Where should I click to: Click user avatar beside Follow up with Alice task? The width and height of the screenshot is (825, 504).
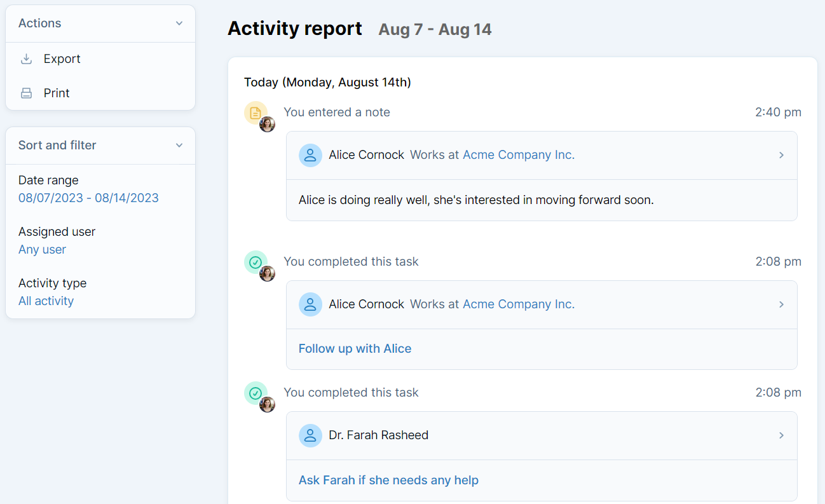coord(268,273)
